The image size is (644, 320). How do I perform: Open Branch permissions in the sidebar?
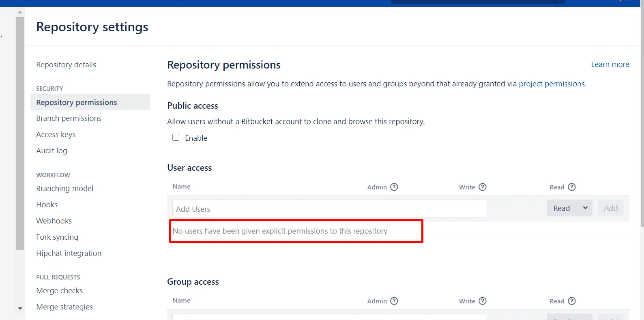tap(69, 118)
